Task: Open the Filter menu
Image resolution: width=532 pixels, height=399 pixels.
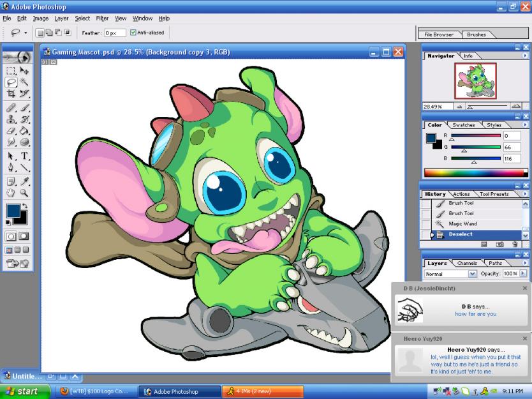Action: [x=102, y=19]
